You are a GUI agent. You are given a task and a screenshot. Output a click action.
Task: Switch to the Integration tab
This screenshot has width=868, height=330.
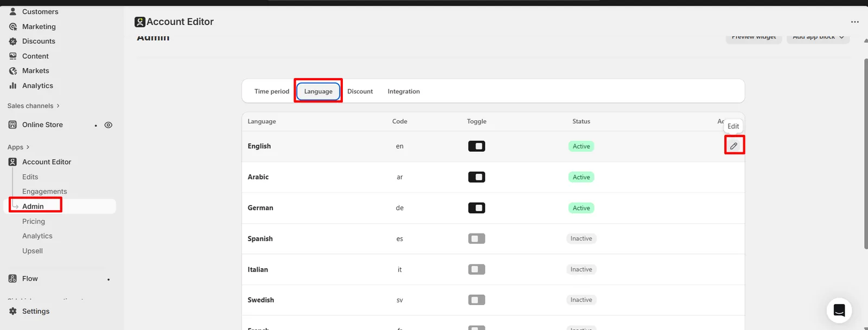click(x=404, y=92)
